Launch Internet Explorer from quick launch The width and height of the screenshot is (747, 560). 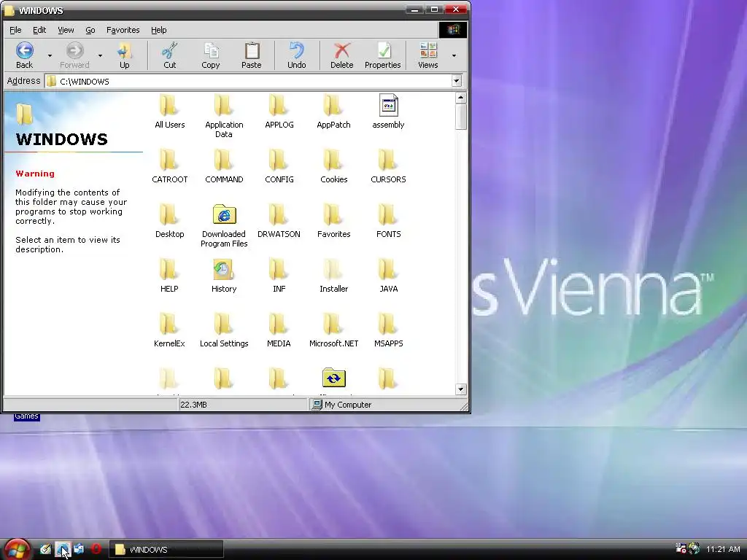pyautogui.click(x=63, y=549)
